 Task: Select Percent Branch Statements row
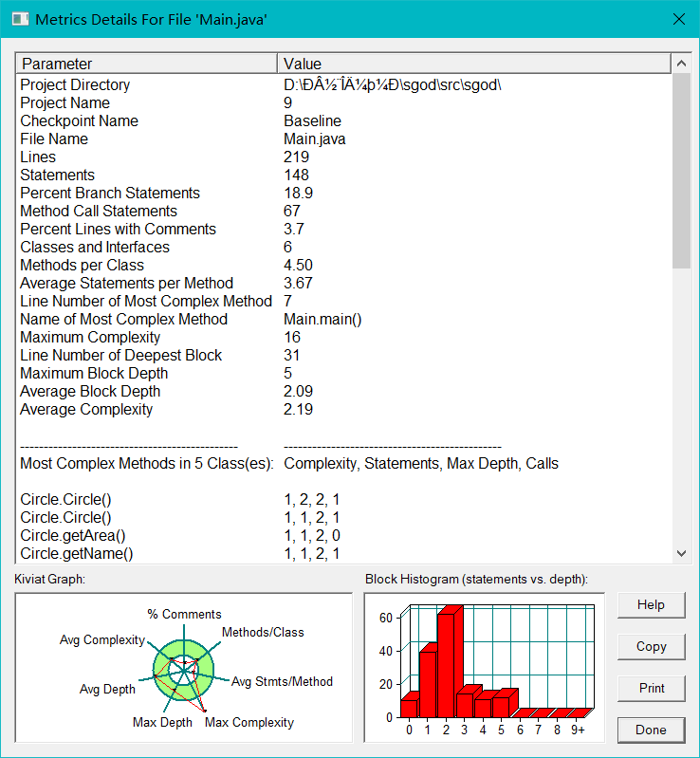coord(343,193)
